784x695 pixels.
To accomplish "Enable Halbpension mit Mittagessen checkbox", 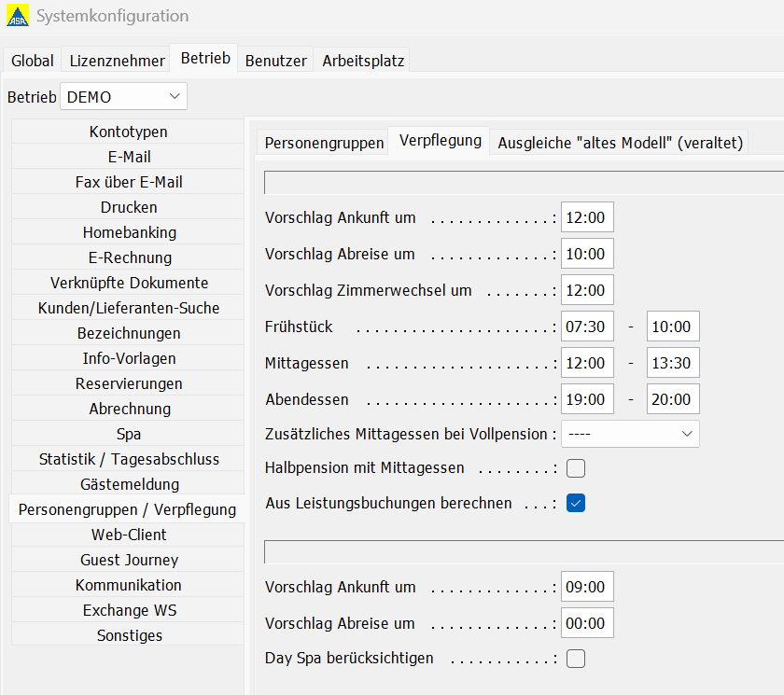I will [576, 468].
